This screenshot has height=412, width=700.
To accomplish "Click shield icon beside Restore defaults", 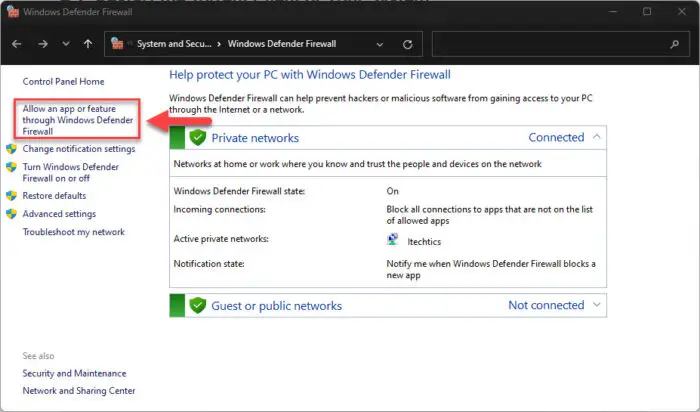I will 12,196.
